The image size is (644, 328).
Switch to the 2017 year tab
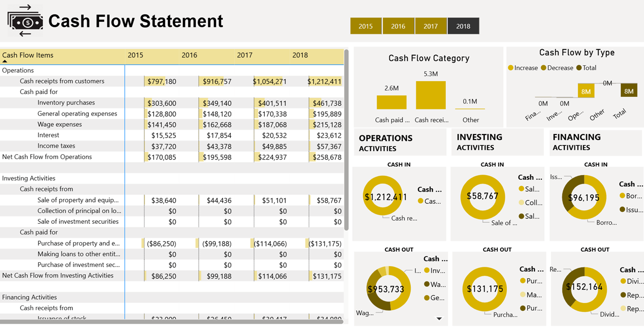point(431,26)
